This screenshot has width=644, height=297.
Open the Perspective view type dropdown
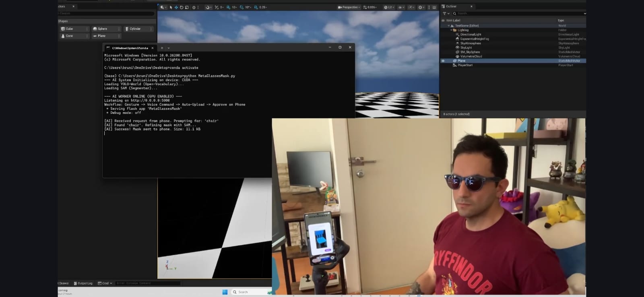[x=349, y=7]
